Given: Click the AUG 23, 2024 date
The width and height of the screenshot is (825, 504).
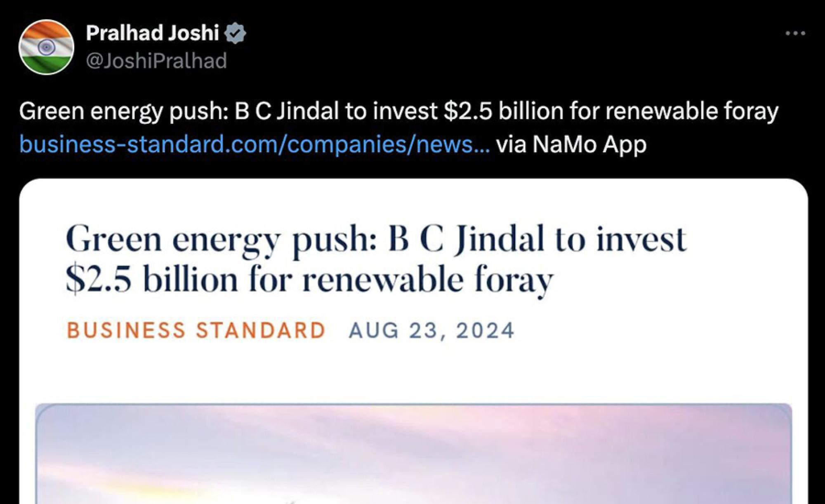Looking at the screenshot, I should [431, 330].
